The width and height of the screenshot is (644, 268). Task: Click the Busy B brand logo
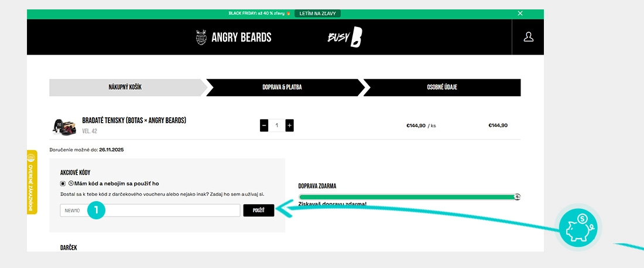344,38
